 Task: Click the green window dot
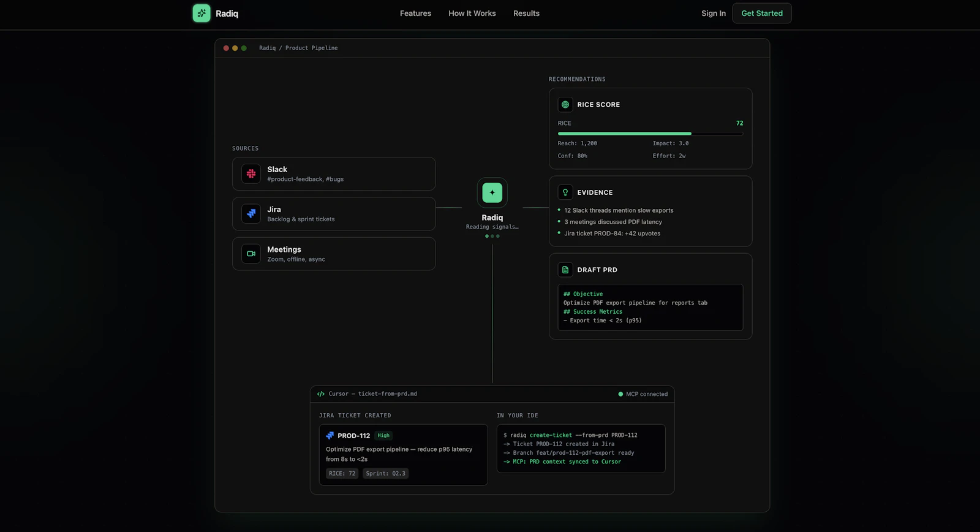point(244,48)
